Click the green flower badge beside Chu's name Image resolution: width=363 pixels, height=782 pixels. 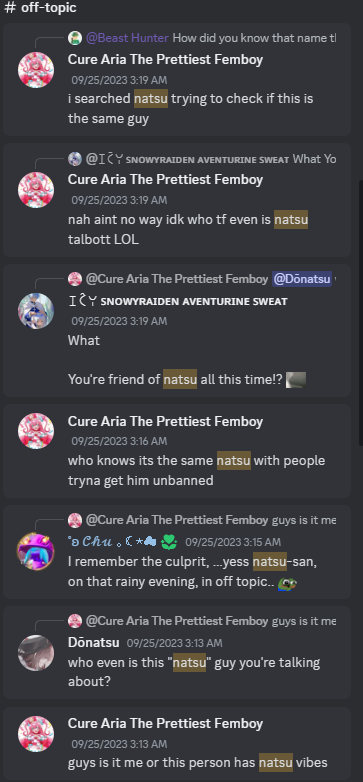[x=170, y=542]
